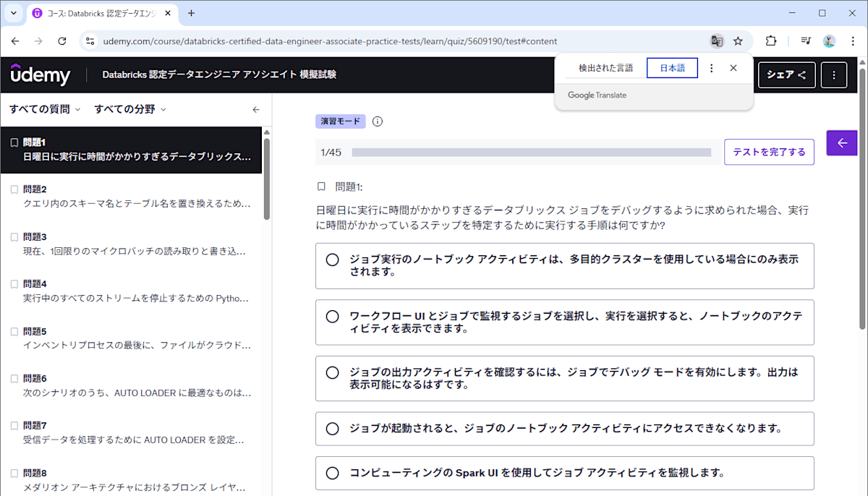
Task: Open the browser extensions puzzle icon
Action: (771, 41)
